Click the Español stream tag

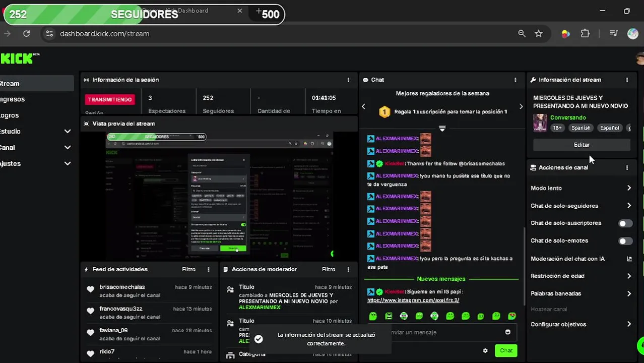609,128
